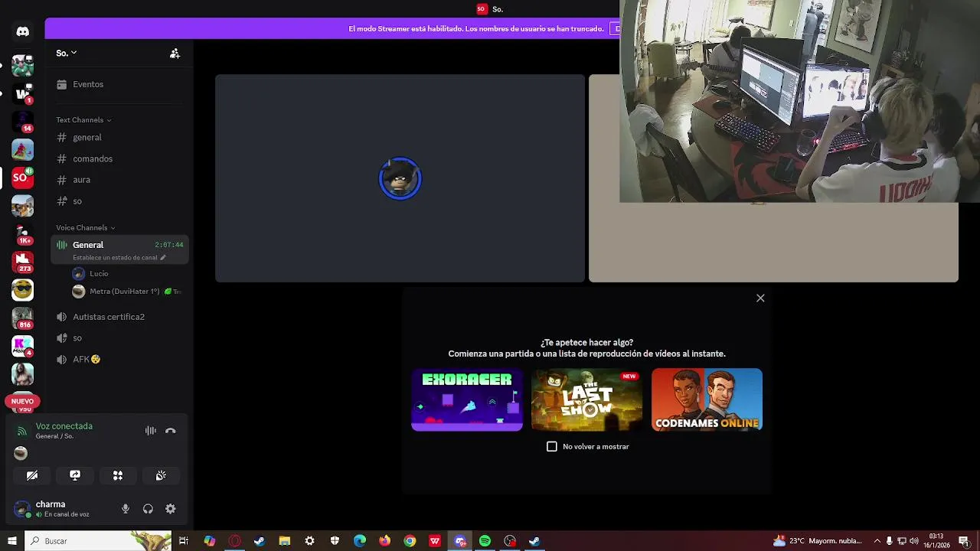
Task: Click the Buscar taskbar search box
Action: pyautogui.click(x=98, y=541)
